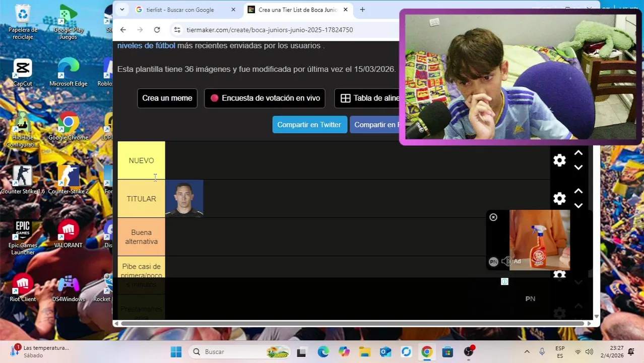This screenshot has width=644, height=363.
Task: Unmute the video ad speaker icon
Action: 506,261
